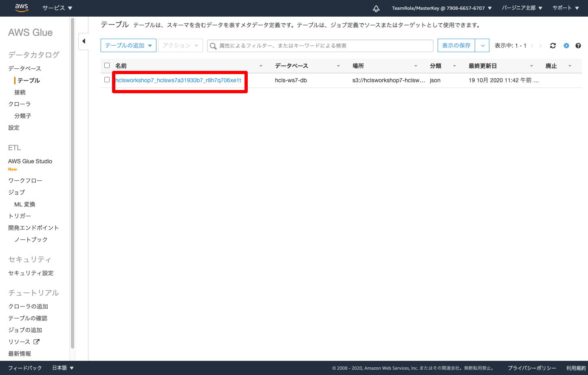Open the 最終更新日 column sort arrow

[x=531, y=66]
